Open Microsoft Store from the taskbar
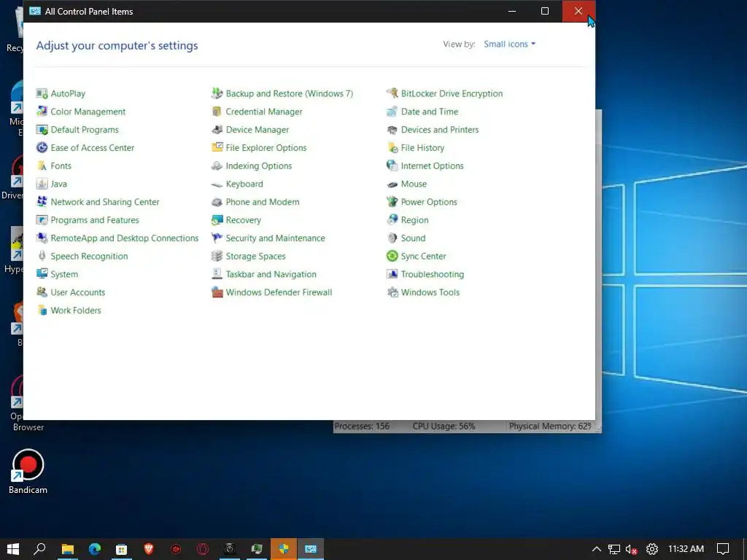 122,549
